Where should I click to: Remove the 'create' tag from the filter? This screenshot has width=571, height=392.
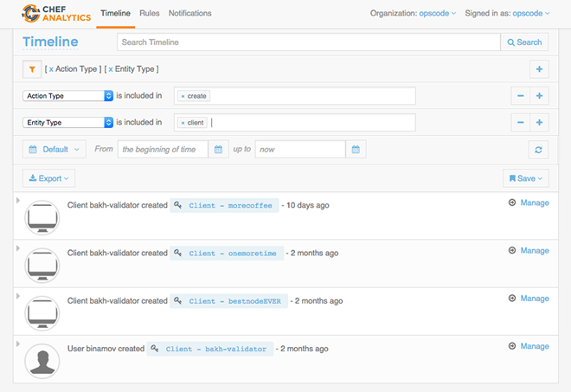(x=183, y=96)
